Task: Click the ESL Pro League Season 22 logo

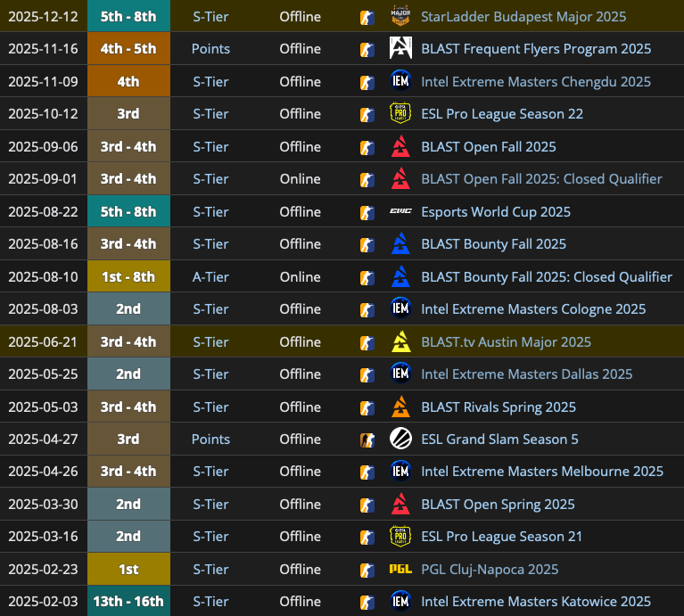Action: pyautogui.click(x=400, y=113)
